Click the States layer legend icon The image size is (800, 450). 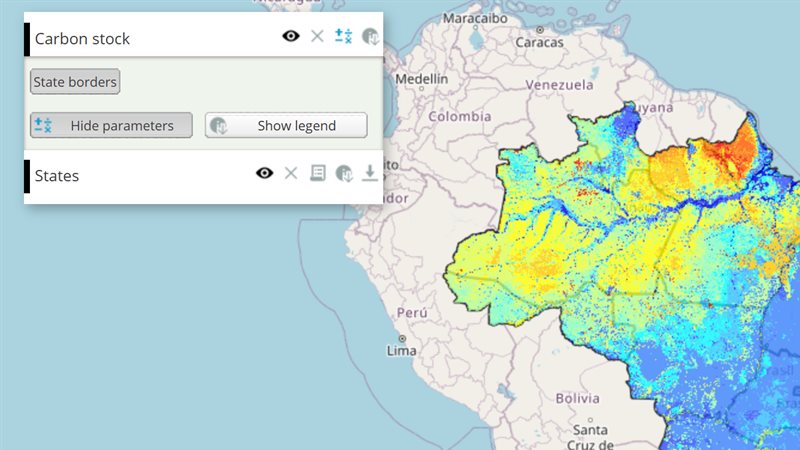pyautogui.click(x=344, y=173)
